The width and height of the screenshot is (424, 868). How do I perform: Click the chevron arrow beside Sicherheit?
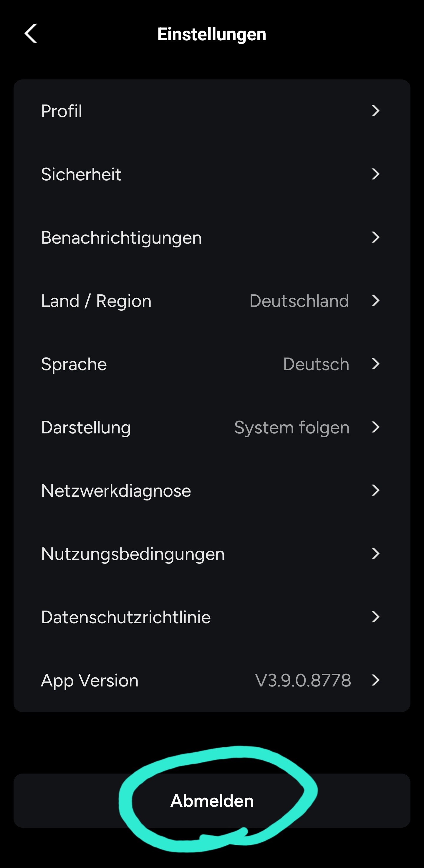click(375, 174)
